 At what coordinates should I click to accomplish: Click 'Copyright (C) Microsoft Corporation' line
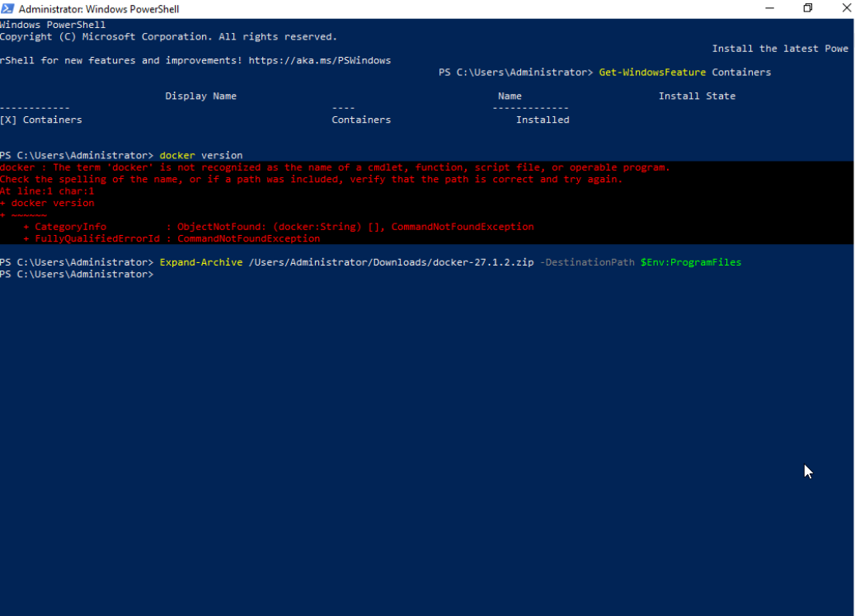(x=168, y=37)
